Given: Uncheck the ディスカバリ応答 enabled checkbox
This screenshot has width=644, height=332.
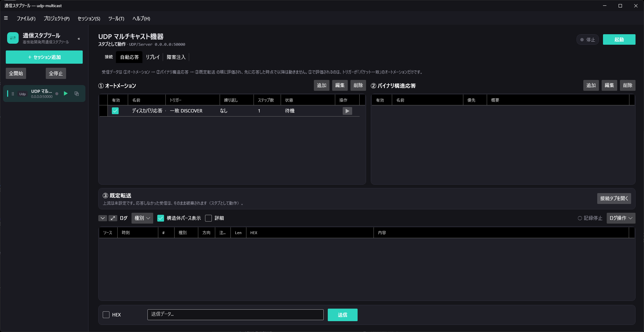Looking at the screenshot, I should [x=115, y=111].
